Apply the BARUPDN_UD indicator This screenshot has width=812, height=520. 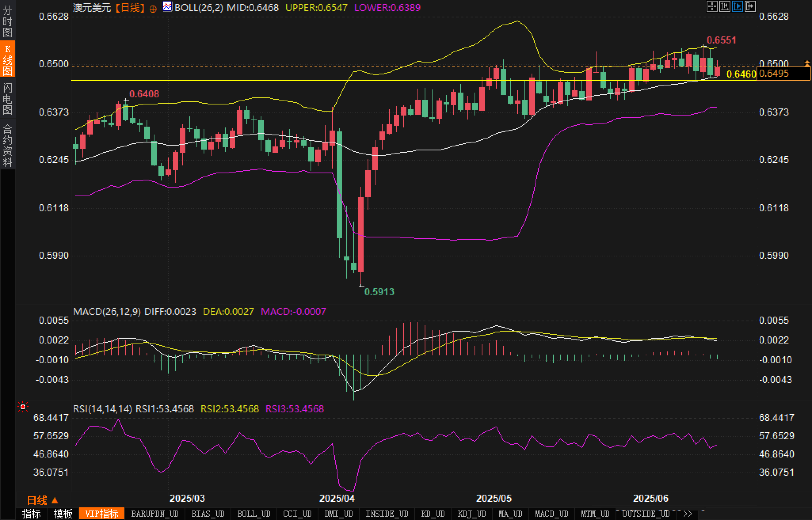point(155,514)
